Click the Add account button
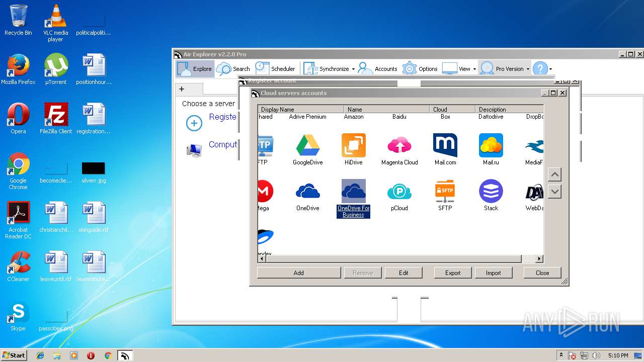 tap(299, 273)
